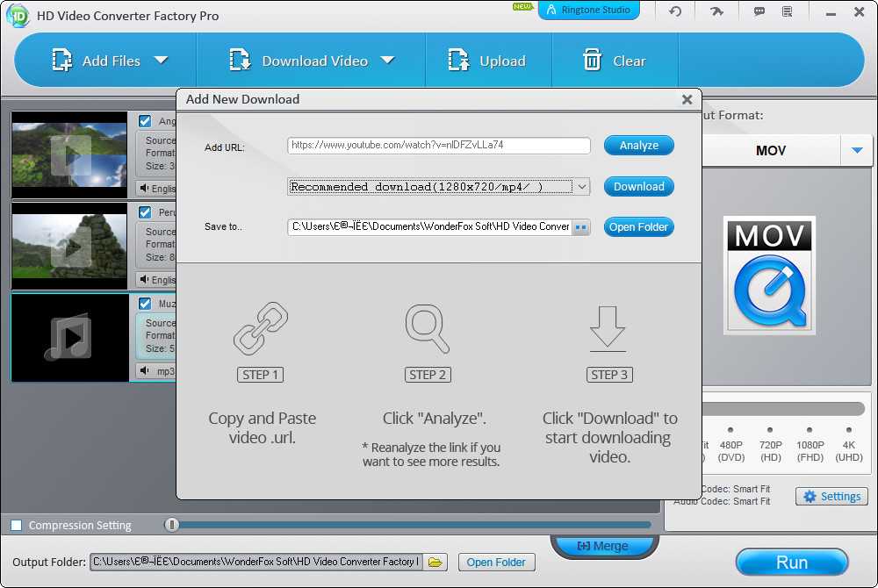Click the Download Video menu item
Image resolution: width=878 pixels, height=588 pixels.
click(x=313, y=61)
